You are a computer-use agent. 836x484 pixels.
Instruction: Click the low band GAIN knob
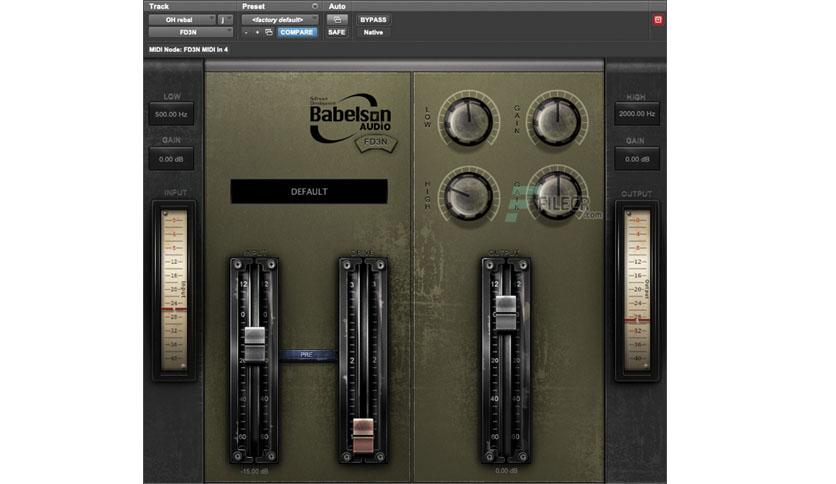coord(557,121)
